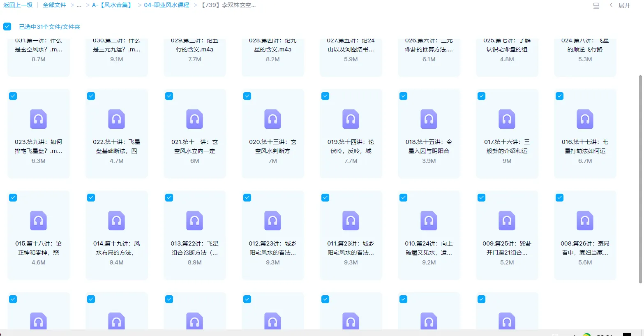644x336 pixels.
Task: Click 已选中31个文件/文件夹 selection label
Action: [x=50, y=27]
